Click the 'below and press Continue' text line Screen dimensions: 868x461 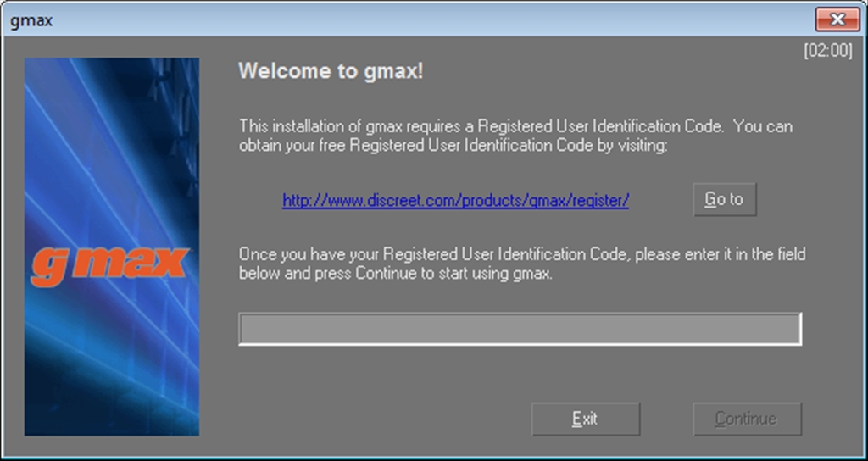point(395,274)
